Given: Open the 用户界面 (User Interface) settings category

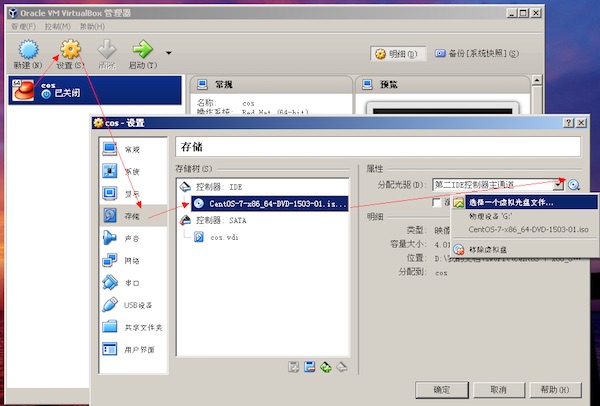Looking at the screenshot, I should pyautogui.click(x=133, y=349).
